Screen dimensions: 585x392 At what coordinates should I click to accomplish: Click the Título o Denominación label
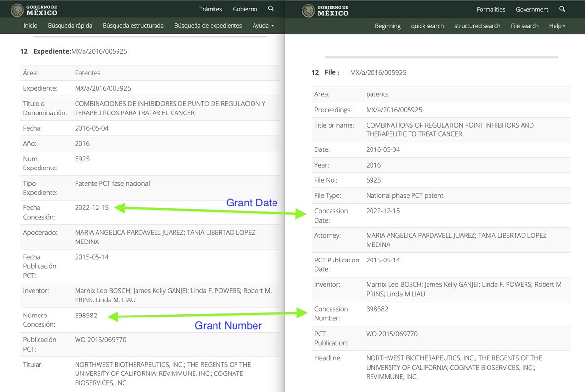pos(45,108)
